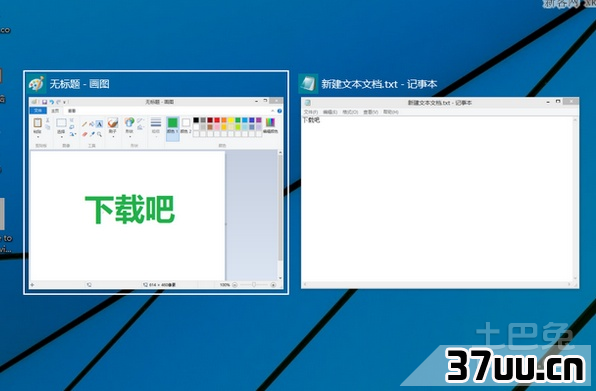
Task: Click the Notepad horizontal scrollbar left arrow
Action: (305, 284)
